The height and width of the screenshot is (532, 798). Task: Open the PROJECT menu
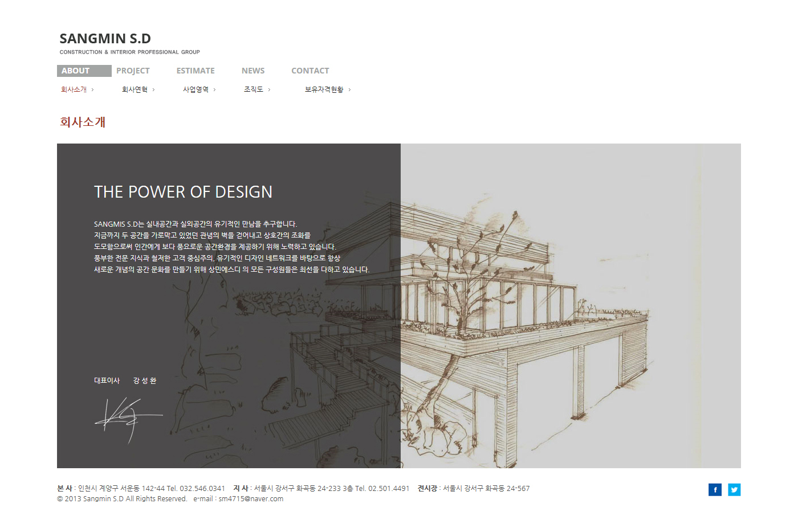(133, 71)
